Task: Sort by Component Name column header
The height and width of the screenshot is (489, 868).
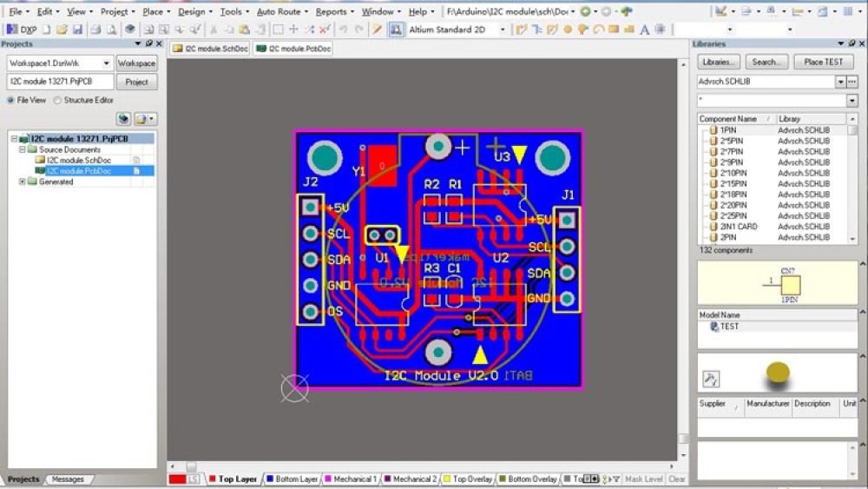Action: pyautogui.click(x=735, y=119)
